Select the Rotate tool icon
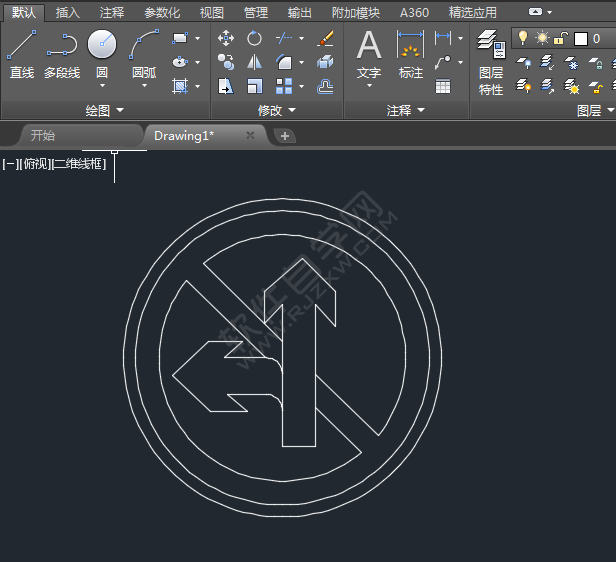The image size is (616, 562). 254,38
